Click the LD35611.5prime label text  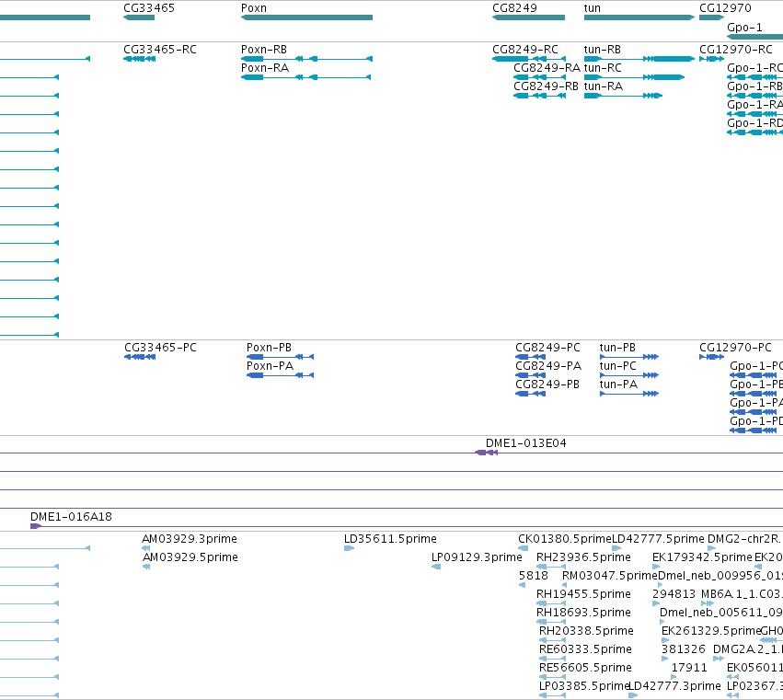pos(390,539)
